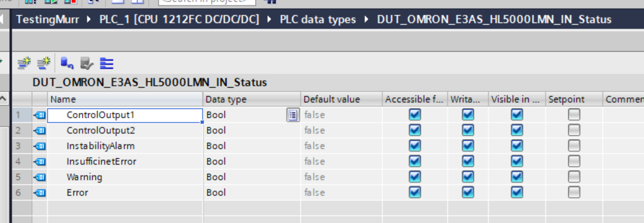Screen dimensions: 644x223
Task: Click the tag icon of InsufficinetError row
Action: [40, 162]
